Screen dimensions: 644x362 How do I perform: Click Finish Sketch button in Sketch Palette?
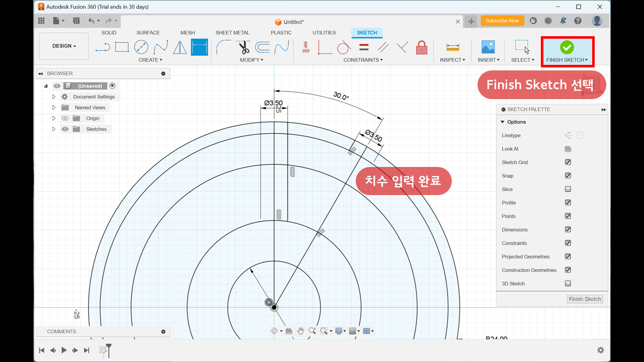click(585, 299)
